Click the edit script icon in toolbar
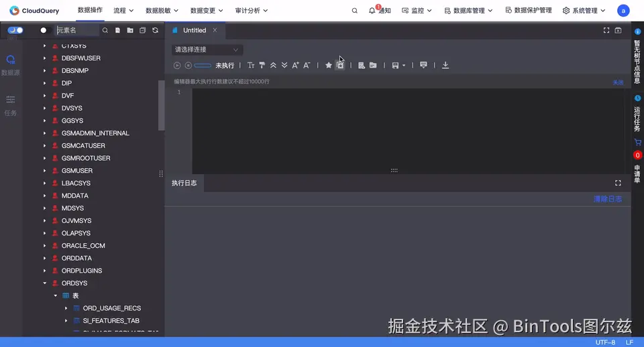Screen dimensions: 644x347 pyautogui.click(x=362, y=65)
